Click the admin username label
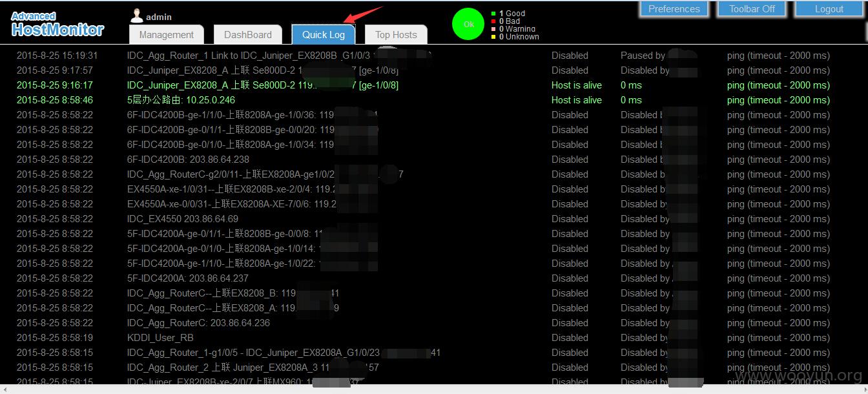The height and width of the screenshot is (394, 868). 159,17
